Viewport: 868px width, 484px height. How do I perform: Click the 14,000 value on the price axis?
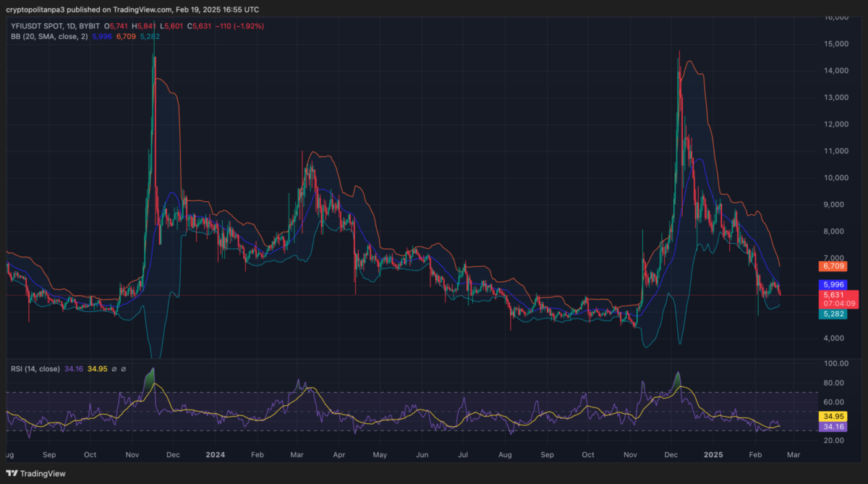click(837, 71)
